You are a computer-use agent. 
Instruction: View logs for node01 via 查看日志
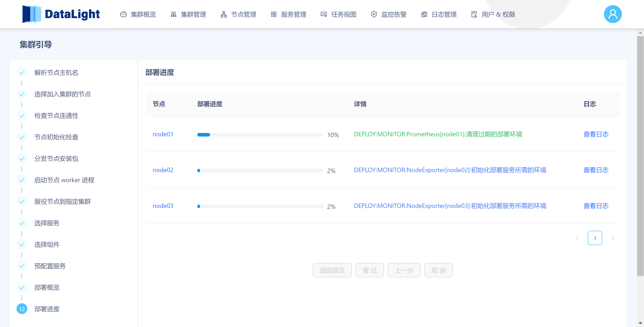[596, 134]
